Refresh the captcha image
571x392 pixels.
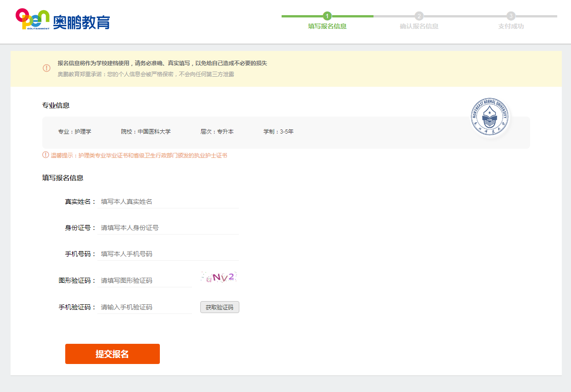click(x=219, y=277)
